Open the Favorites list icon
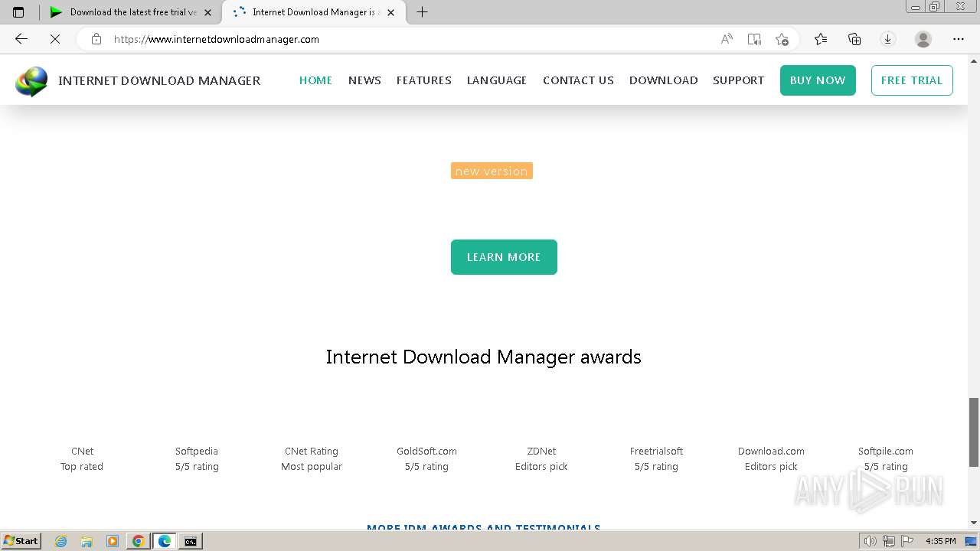 pos(821,39)
